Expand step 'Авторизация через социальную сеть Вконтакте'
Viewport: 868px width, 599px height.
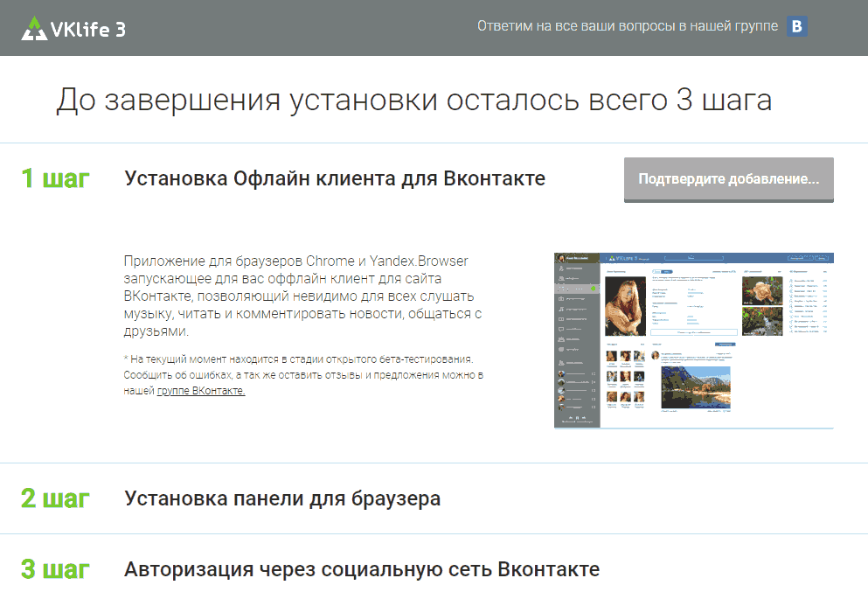362,569
